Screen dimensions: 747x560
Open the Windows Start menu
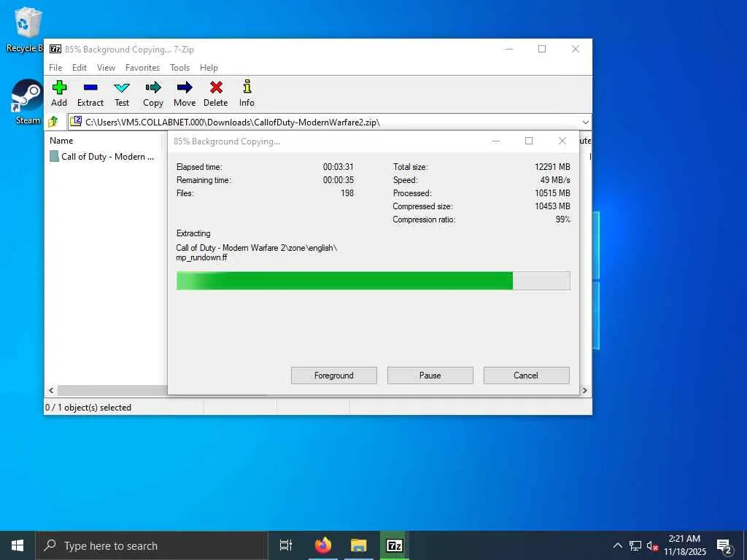coord(18,545)
